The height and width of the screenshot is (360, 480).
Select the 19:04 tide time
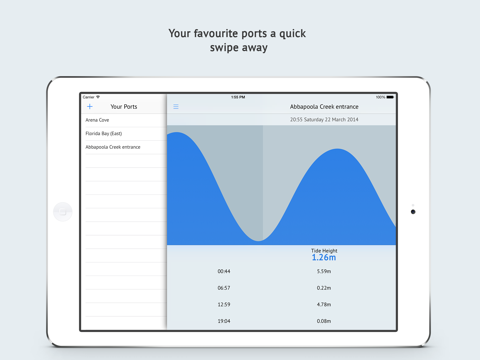click(224, 321)
